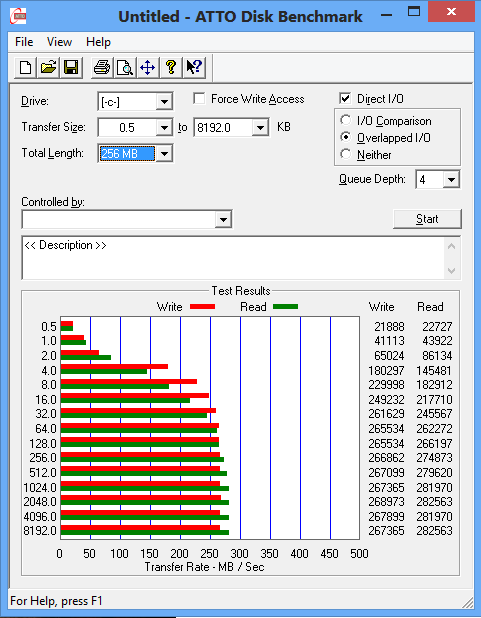Click the write value 180297 for 4.0

click(x=386, y=371)
